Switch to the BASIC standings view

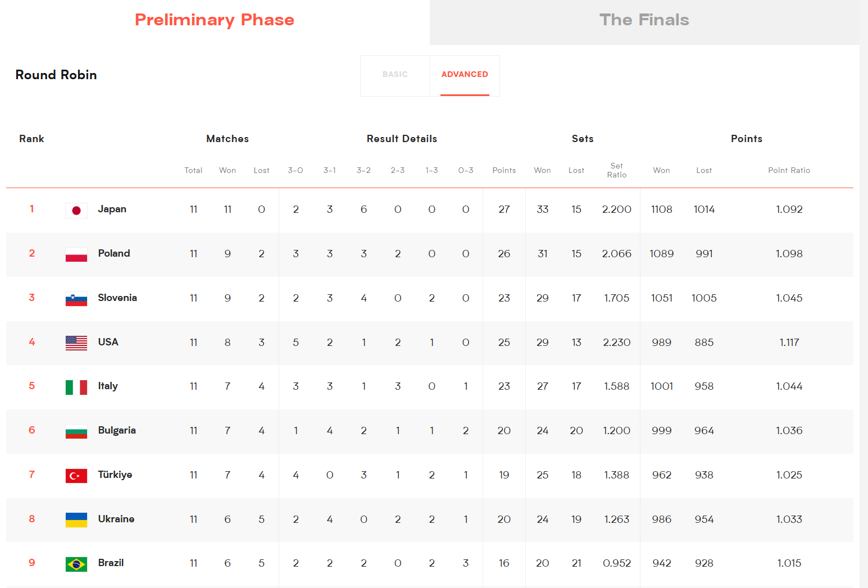[x=395, y=75]
